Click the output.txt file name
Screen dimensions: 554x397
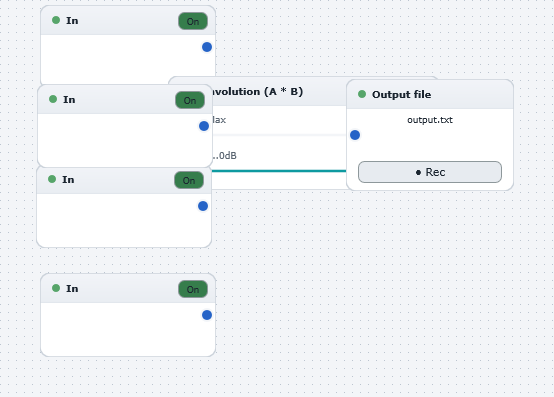click(x=430, y=120)
